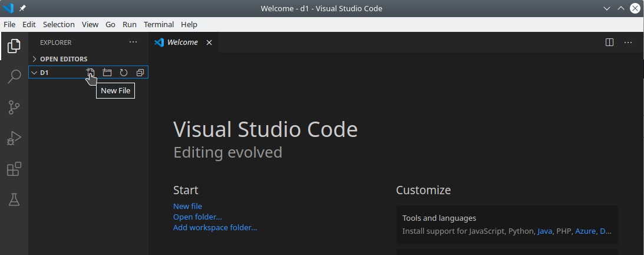The width and height of the screenshot is (644, 255).
Task: Open the Search view in activity bar
Action: (14, 77)
